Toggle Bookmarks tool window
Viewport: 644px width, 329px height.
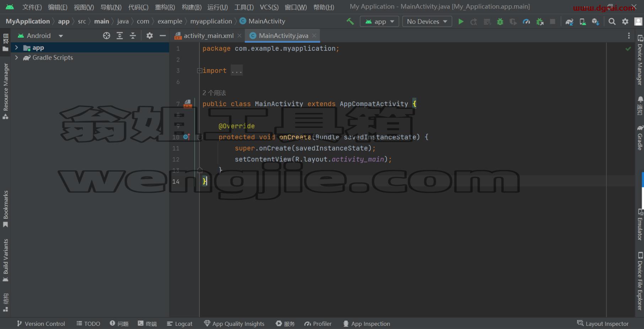pos(5,209)
